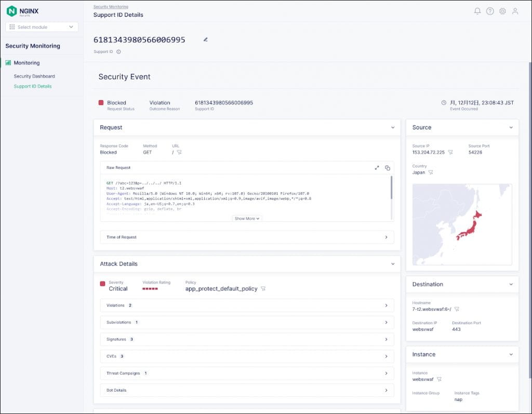The image size is (532, 414).
Task: Filter by app_protect_default_policy policy
Action: [263, 289]
